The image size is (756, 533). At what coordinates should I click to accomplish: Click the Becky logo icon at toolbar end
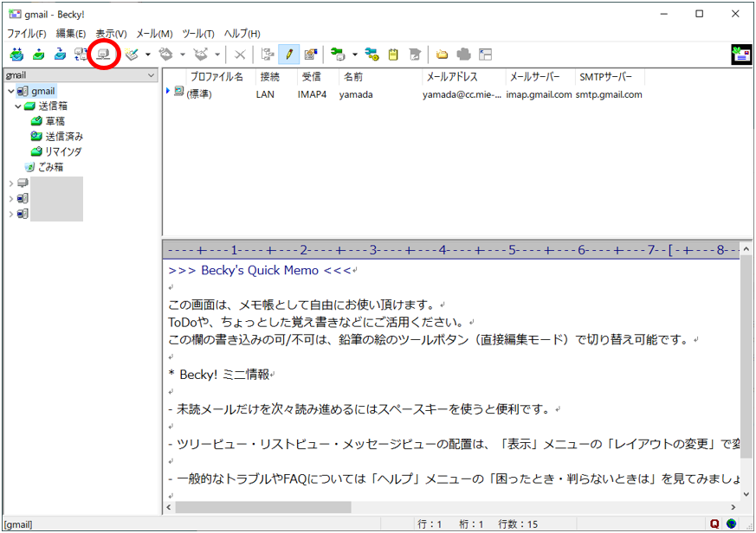coord(741,55)
